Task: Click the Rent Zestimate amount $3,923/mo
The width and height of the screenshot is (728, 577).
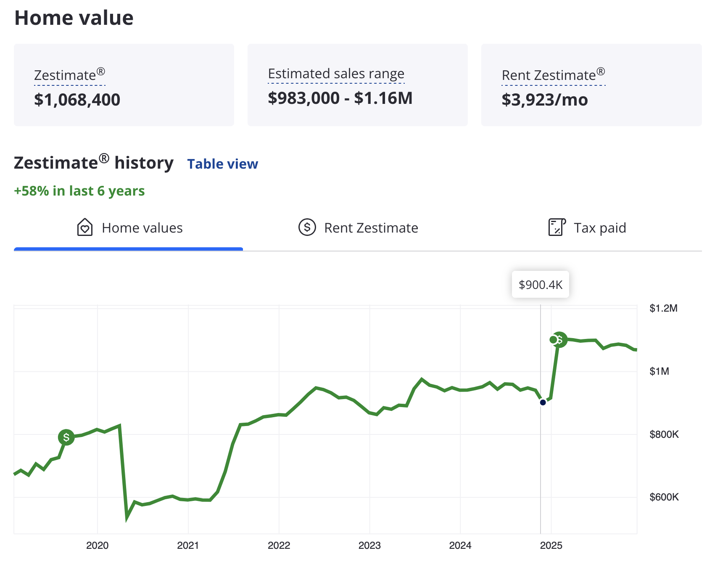Action: [544, 100]
